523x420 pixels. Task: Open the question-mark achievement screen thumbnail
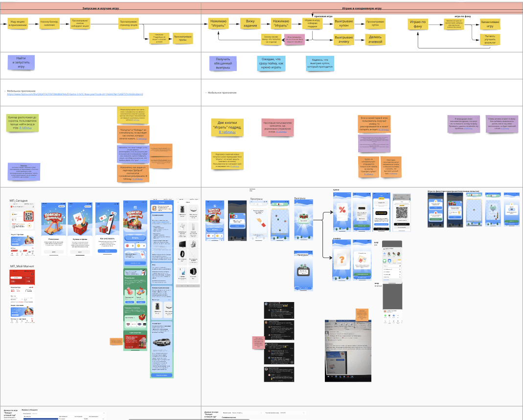pos(341,260)
